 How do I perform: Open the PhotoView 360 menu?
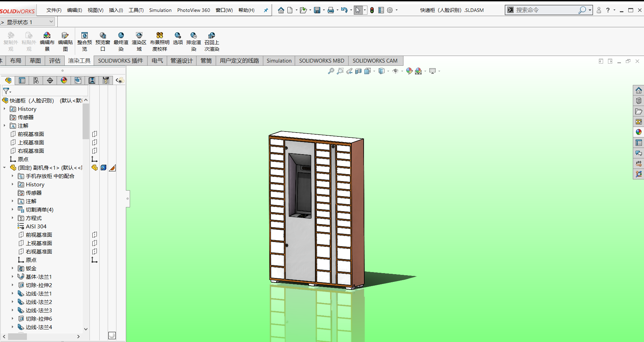194,10
